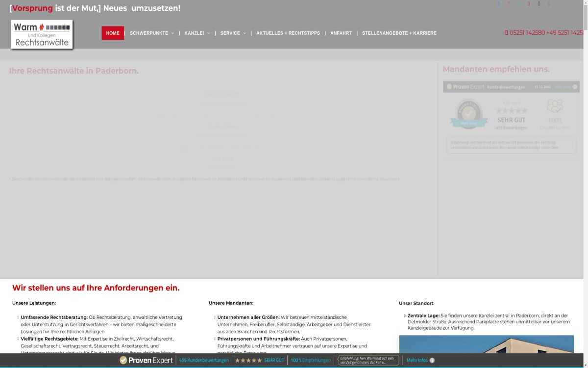Viewport: 588px width, 368px height.
Task: Open the Anfahrt menu item
Action: pos(341,33)
